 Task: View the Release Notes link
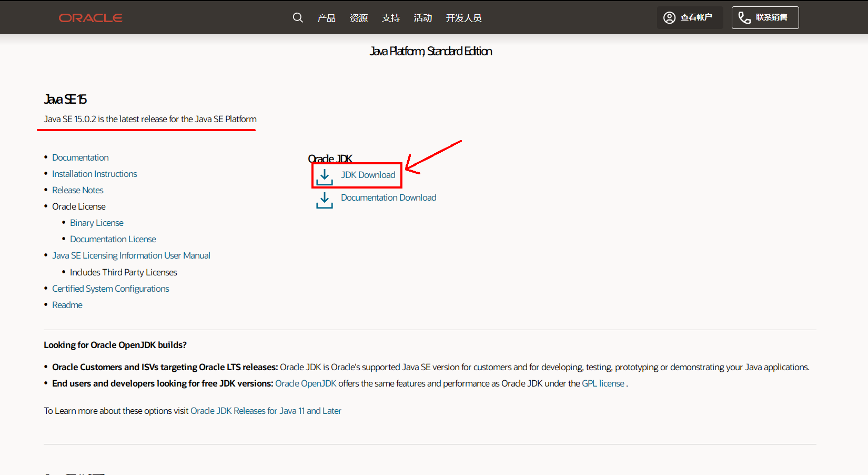click(x=78, y=190)
